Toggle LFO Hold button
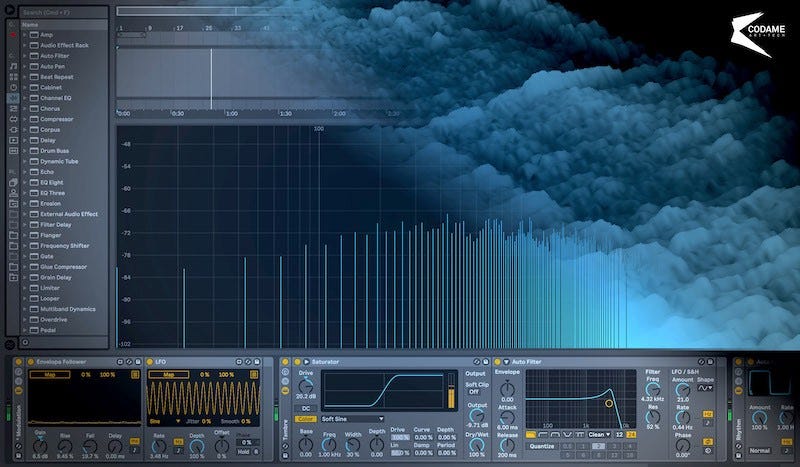The height and width of the screenshot is (467, 800). [x=243, y=452]
